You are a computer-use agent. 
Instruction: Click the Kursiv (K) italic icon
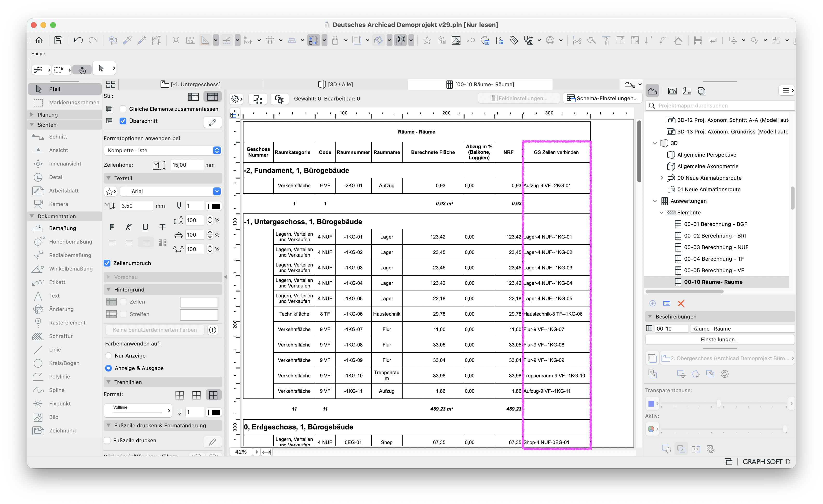(128, 227)
